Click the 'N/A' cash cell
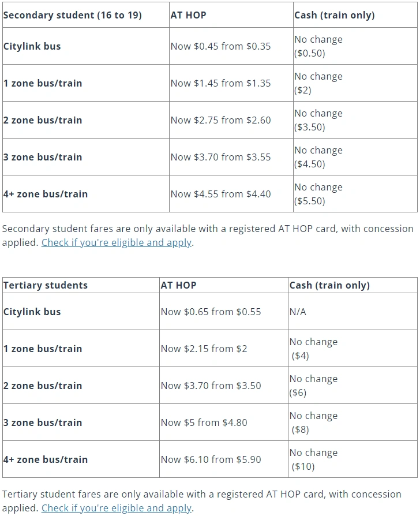 click(298, 312)
